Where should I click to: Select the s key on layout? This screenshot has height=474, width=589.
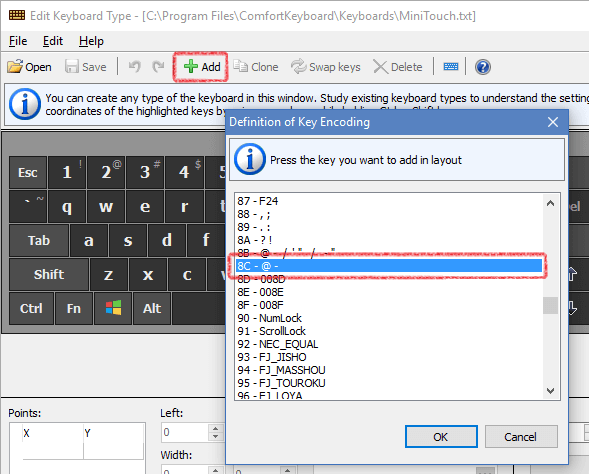coord(128,240)
